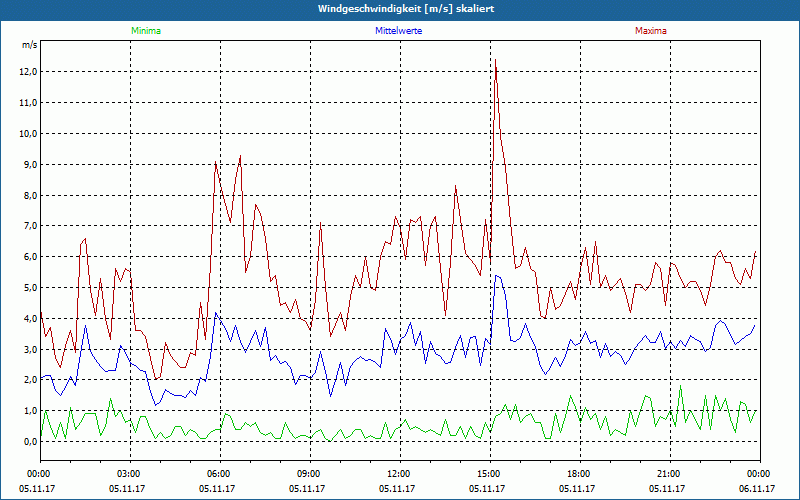The height and width of the screenshot is (500, 800).
Task: Click the 5,0 y-axis value
Action: coord(30,288)
